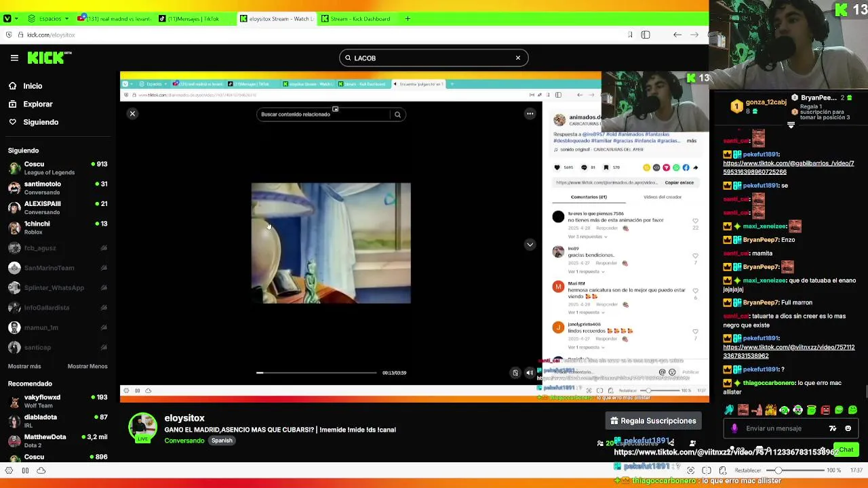Viewport: 868px width, 488px height.
Task: Open the 1chinchi Roblox channel
Action: [58, 228]
